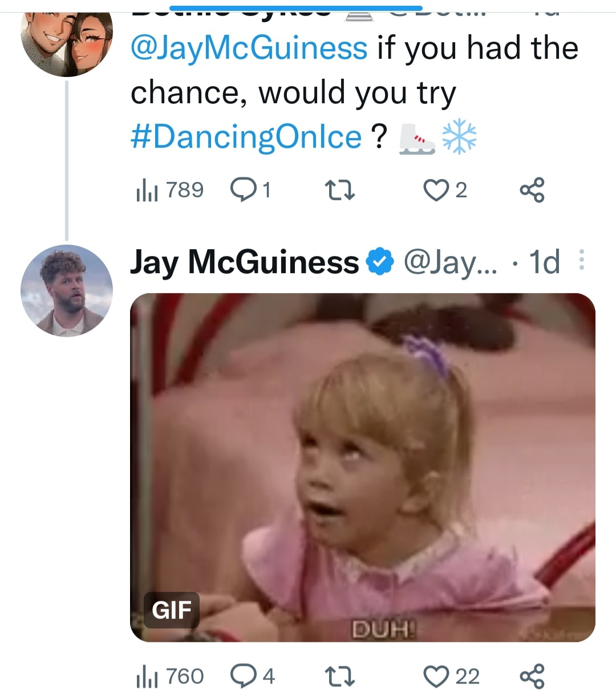Share Jay McGuiness's GIF reply

[x=532, y=677]
